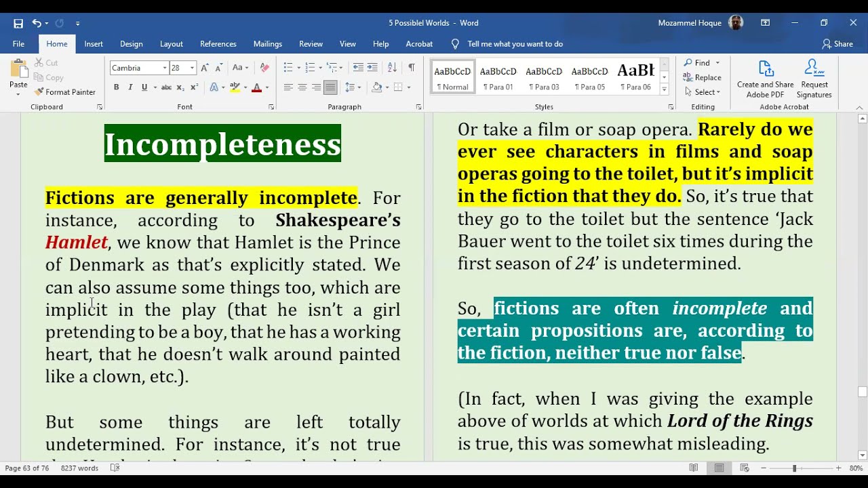Shrink font size with smaller A icon
The image size is (868, 488).
218,68
